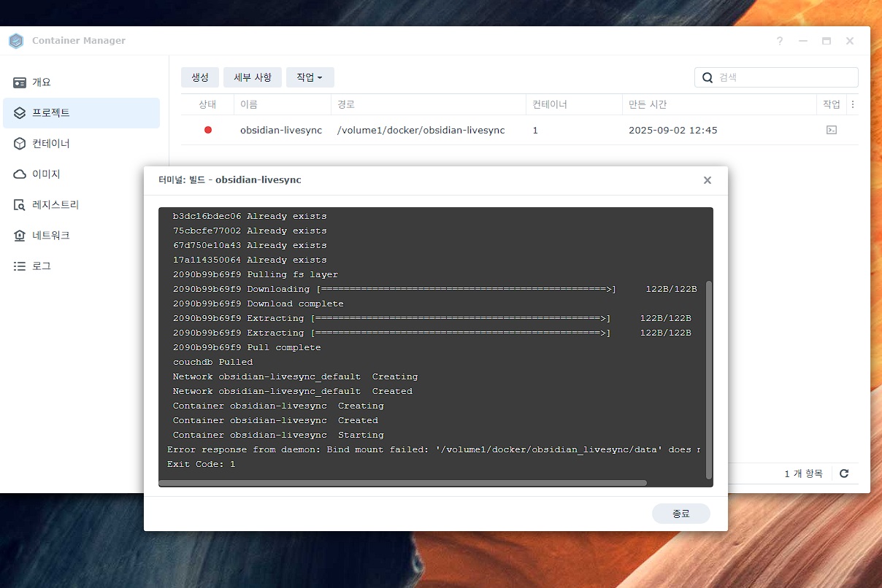Screen dimensions: 882x588
Task: Open the 네트워크 section
Action: tap(51, 236)
